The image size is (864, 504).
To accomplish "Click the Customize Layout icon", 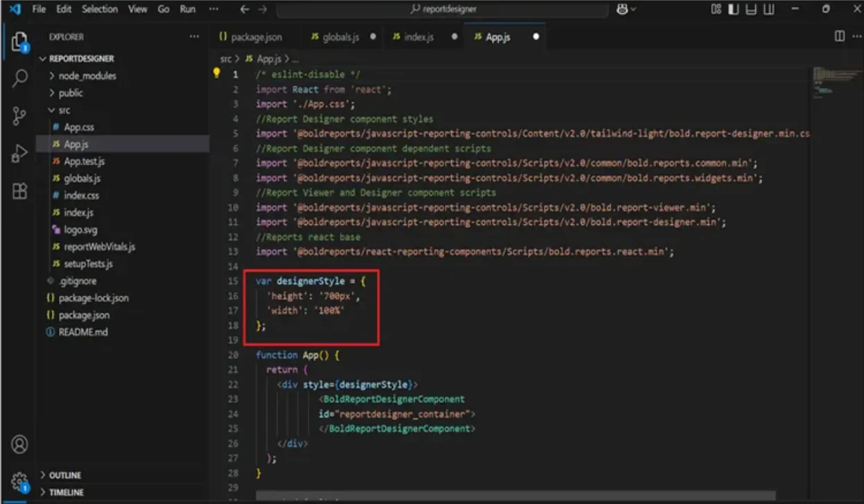I will [x=717, y=10].
